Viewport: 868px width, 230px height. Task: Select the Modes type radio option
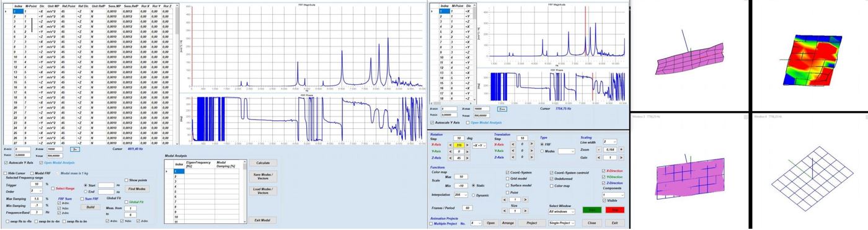(x=542, y=151)
